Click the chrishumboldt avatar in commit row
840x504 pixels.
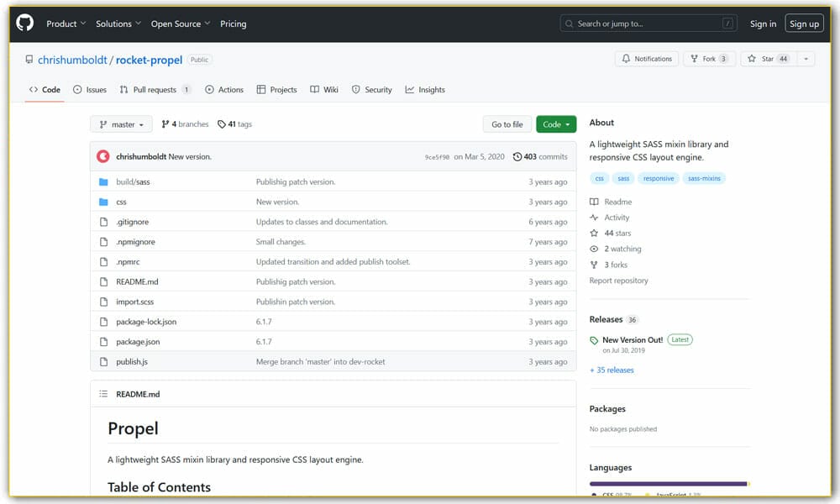tap(103, 156)
